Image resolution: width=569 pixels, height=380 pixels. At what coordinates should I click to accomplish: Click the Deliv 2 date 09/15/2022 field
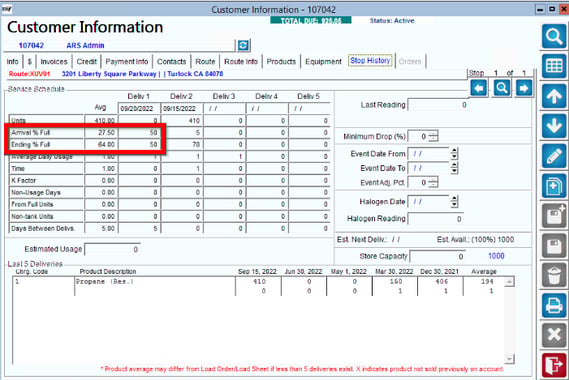tap(182, 109)
